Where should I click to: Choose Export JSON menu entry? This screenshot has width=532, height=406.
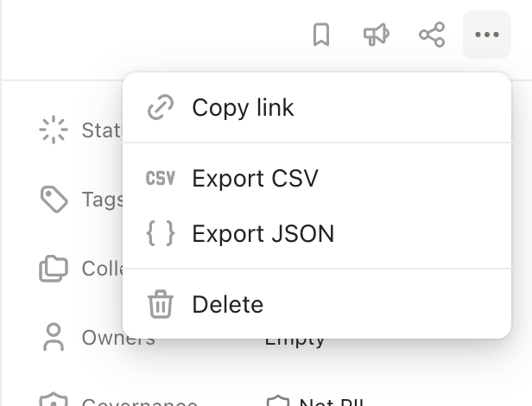pyautogui.click(x=317, y=233)
